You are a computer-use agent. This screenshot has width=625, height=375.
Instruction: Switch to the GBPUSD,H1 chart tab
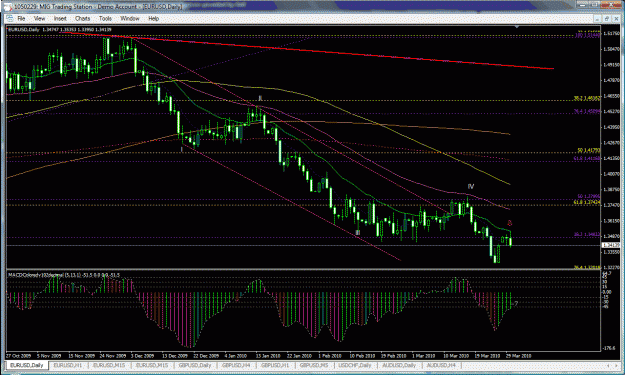tap(275, 365)
